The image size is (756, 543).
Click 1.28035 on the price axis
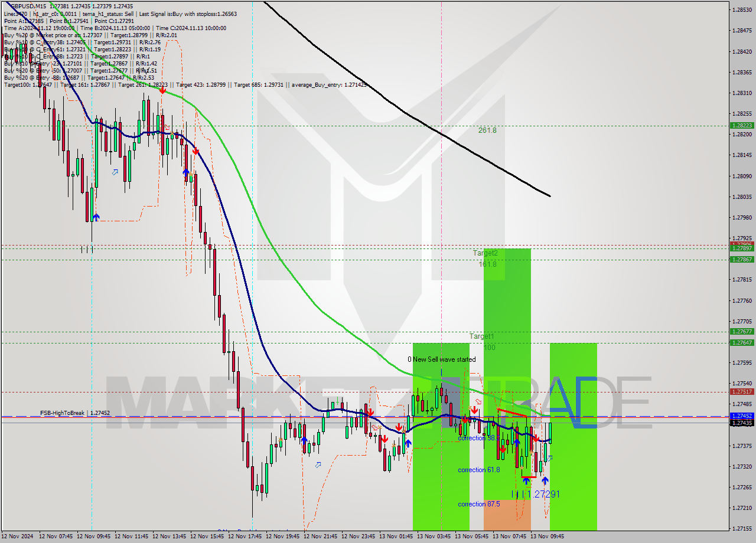pos(742,197)
